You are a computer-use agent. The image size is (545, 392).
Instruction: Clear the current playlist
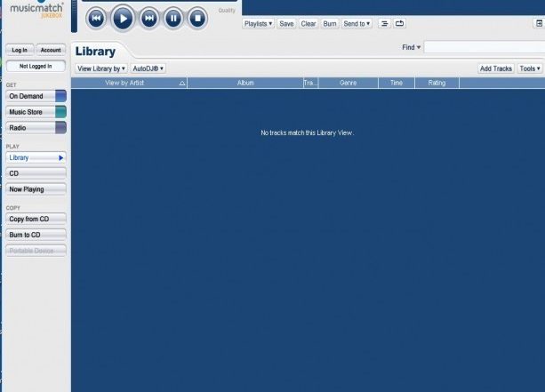pos(309,24)
